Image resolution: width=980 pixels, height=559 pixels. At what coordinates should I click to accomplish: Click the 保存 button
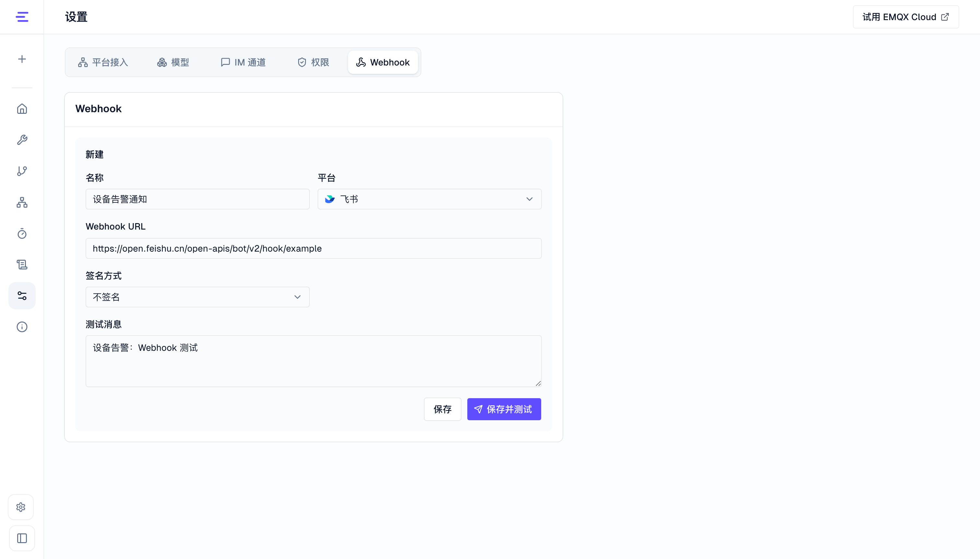pos(442,409)
